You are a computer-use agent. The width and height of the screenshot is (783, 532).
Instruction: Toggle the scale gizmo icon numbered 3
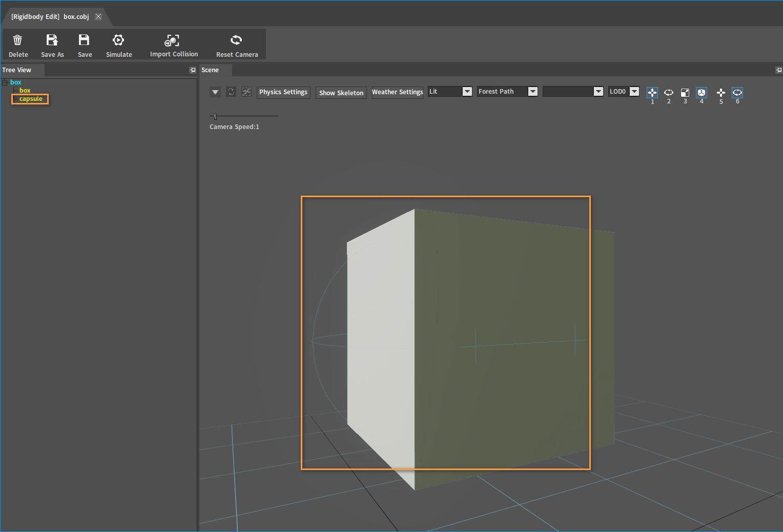(685, 93)
